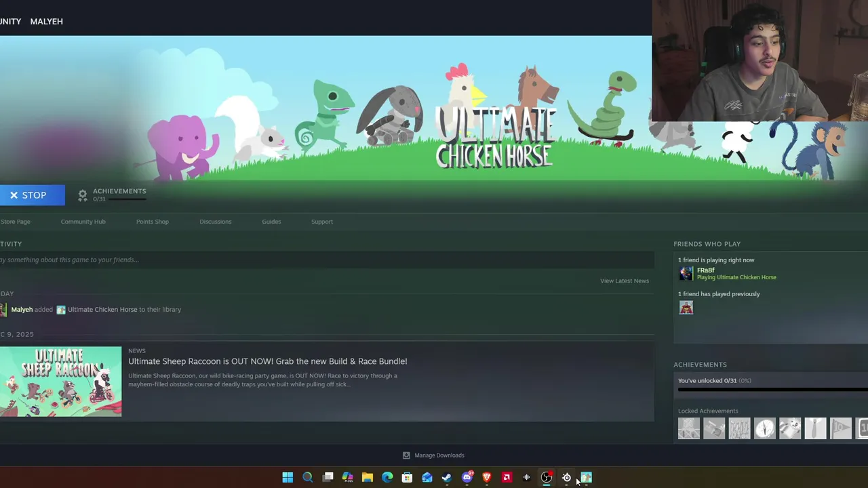Launch Microsoft 365 from taskbar
868x488 pixels.
348,478
